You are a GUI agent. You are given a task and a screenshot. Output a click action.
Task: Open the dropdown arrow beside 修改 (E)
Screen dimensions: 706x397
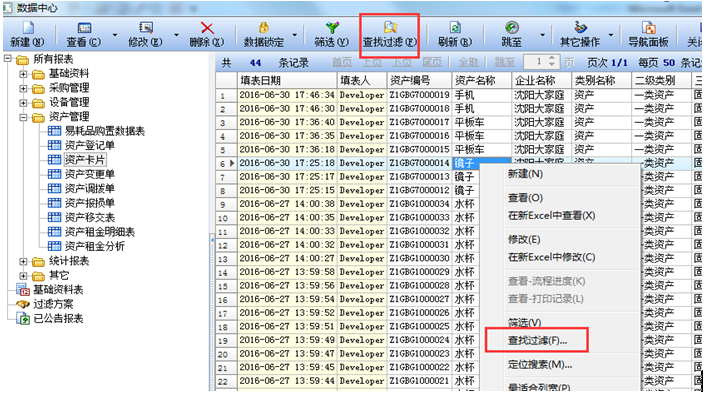coord(176,35)
